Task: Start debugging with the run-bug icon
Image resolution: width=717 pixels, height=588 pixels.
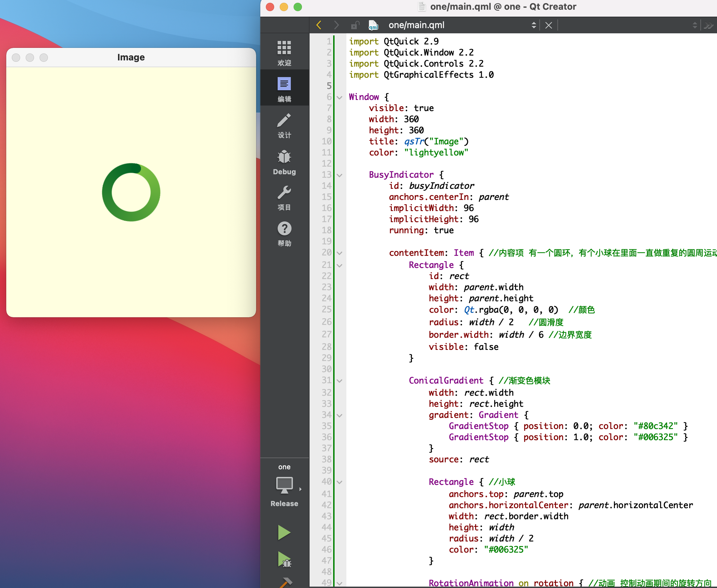Action: click(284, 560)
